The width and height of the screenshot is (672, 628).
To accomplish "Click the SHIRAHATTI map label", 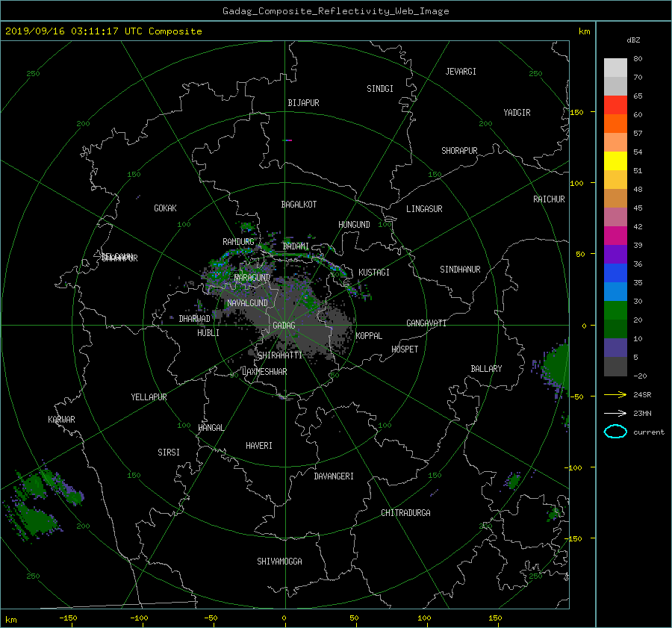I will tap(280, 355).
